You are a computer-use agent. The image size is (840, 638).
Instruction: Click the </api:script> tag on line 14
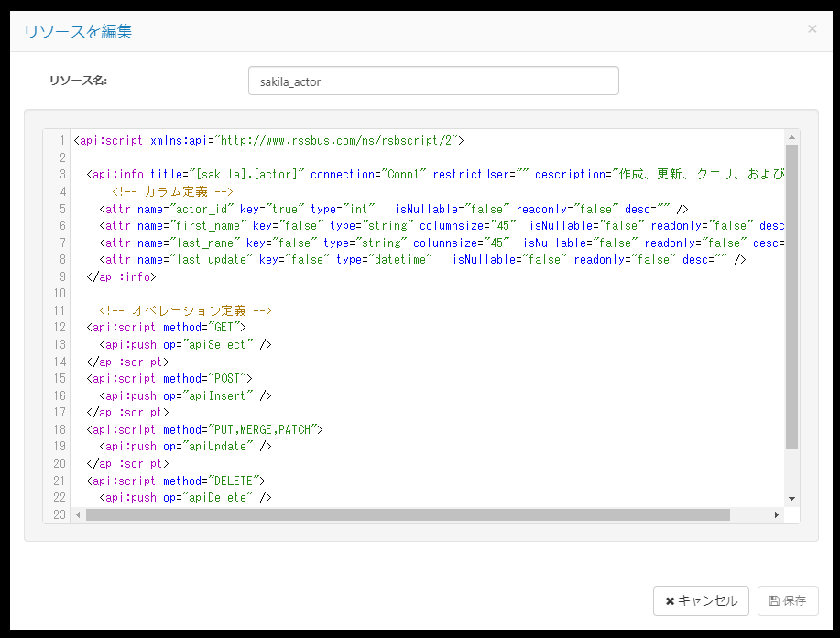click(127, 362)
